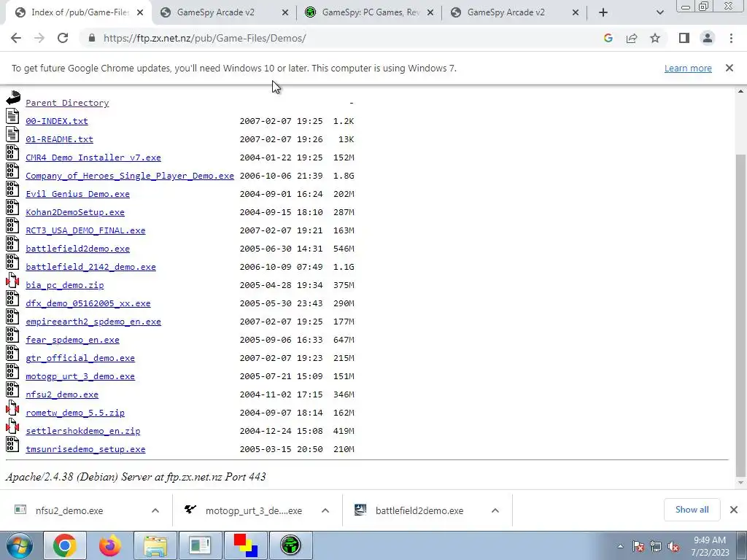Screen dimensions: 747x560
Task: Open the tab search dropdown
Action: (659, 13)
